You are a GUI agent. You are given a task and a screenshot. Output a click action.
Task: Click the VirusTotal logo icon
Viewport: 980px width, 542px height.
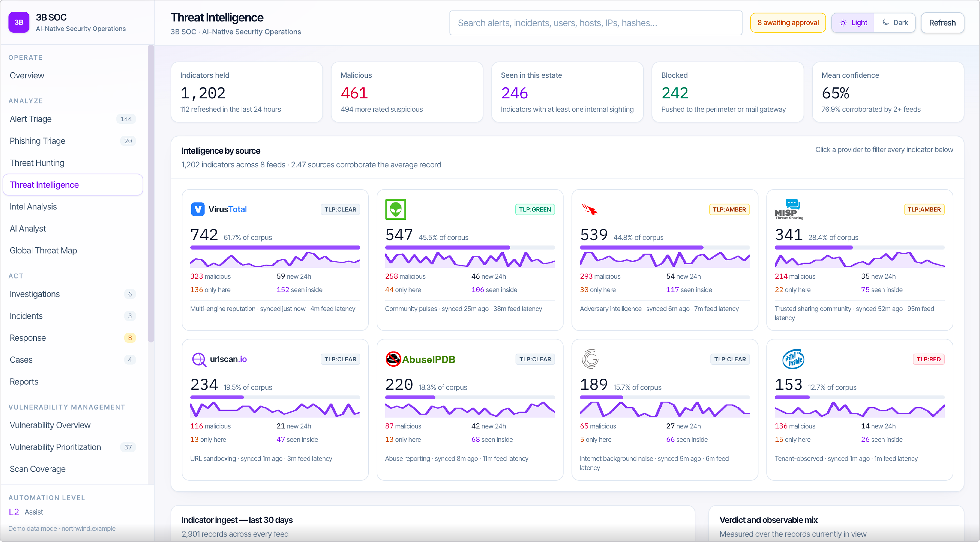point(197,209)
